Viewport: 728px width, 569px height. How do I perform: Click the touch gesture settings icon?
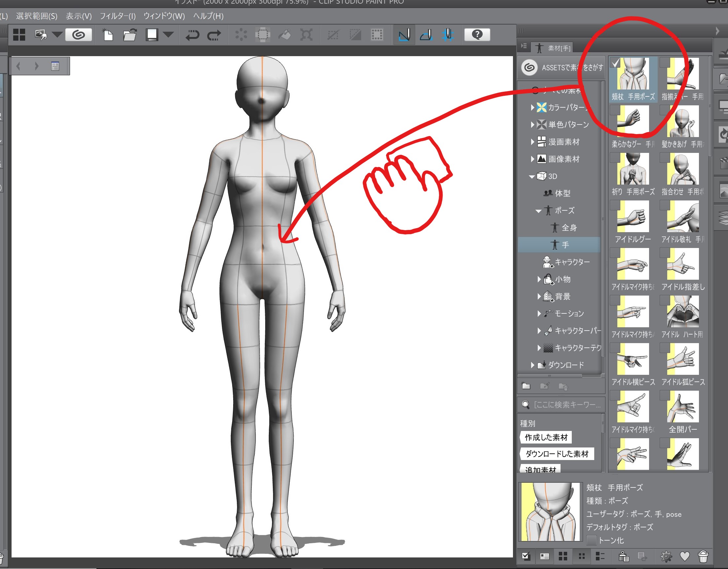pyautogui.click(x=41, y=35)
